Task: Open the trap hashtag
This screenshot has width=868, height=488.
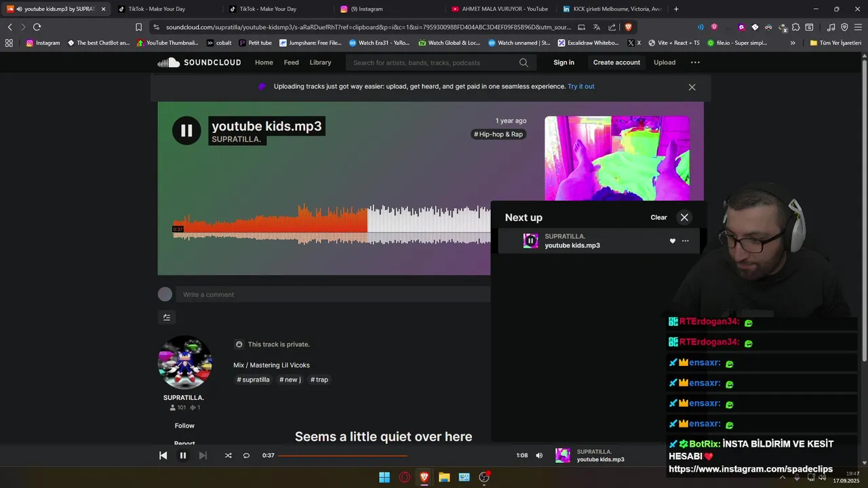Action: pos(319,380)
